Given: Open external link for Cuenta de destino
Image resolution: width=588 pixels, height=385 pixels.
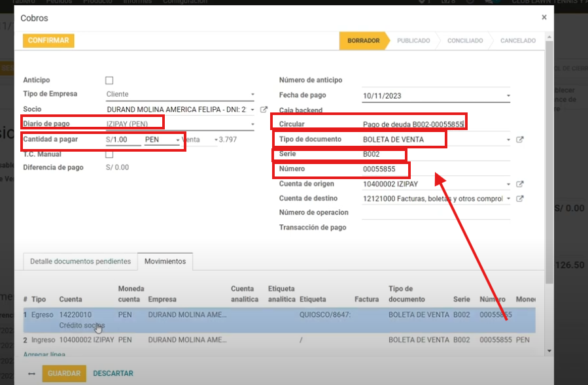Looking at the screenshot, I should pos(520,199).
